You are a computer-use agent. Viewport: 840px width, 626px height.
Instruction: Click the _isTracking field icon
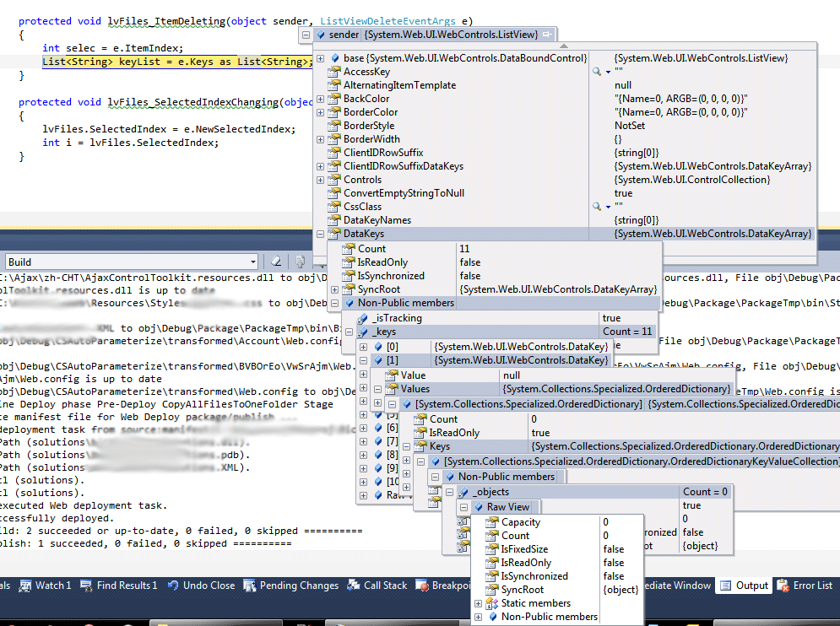(363, 318)
